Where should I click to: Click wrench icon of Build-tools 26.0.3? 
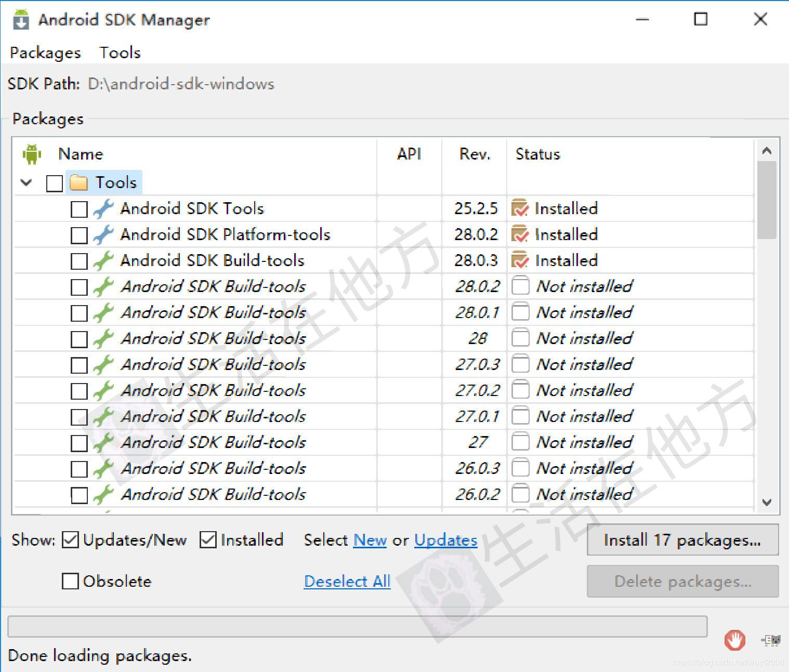coord(103,468)
